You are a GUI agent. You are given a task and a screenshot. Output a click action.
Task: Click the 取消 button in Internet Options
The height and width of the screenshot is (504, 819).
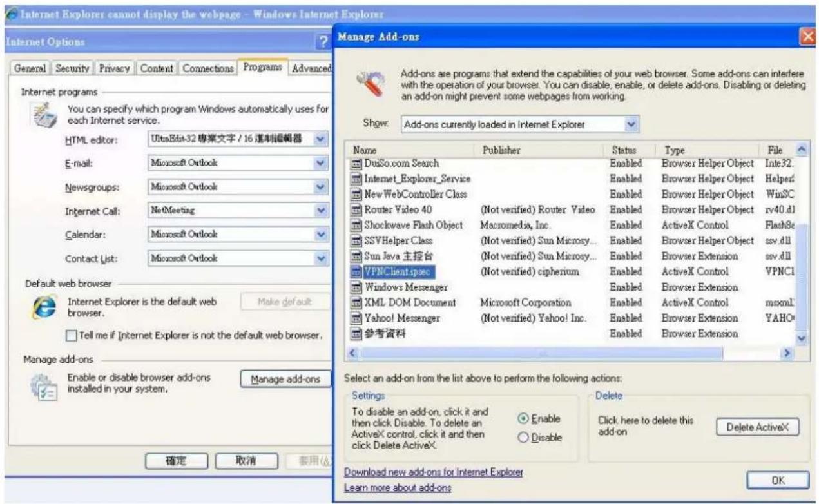click(x=246, y=461)
